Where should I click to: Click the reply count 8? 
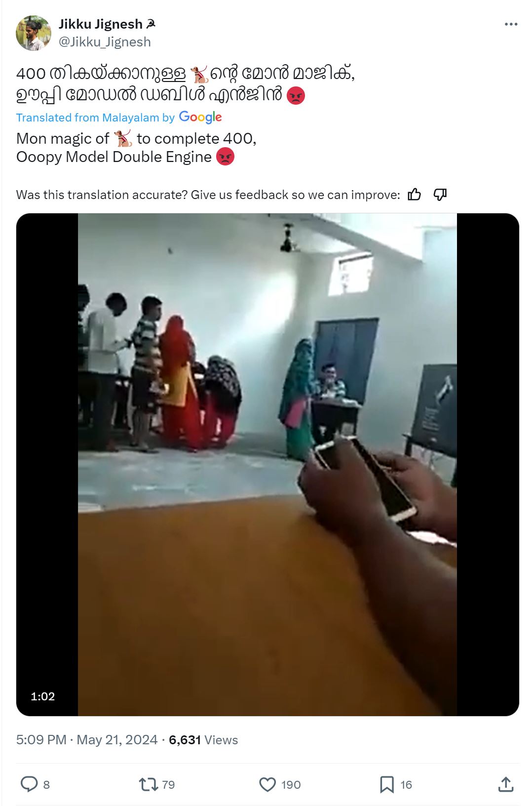pos(46,785)
